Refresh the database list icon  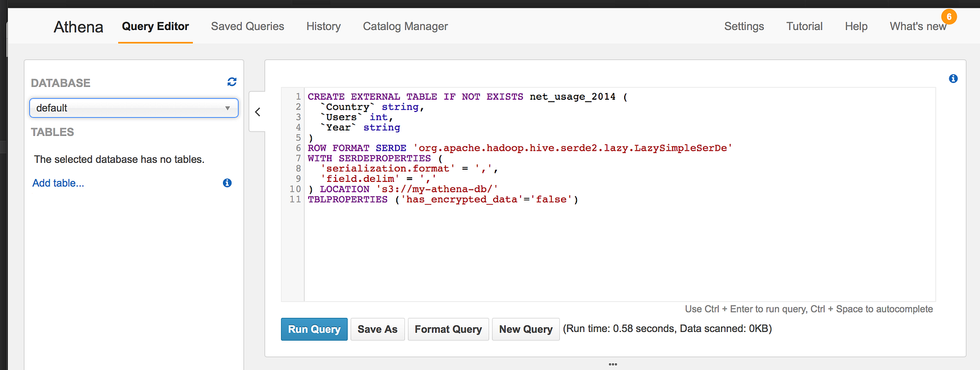(232, 82)
